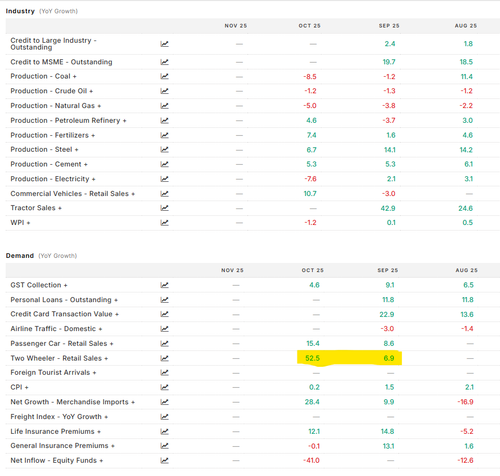
Task: Click Commercial Vehicles 10.7 October value
Action: point(310,194)
